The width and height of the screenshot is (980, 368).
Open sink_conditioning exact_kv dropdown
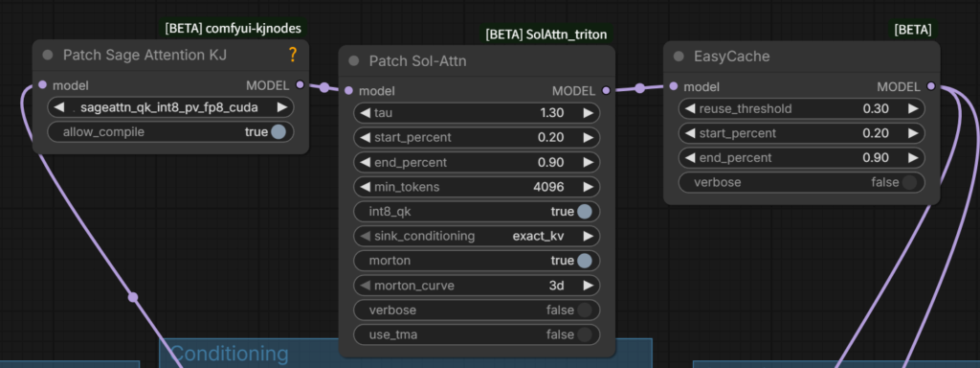pos(477,236)
